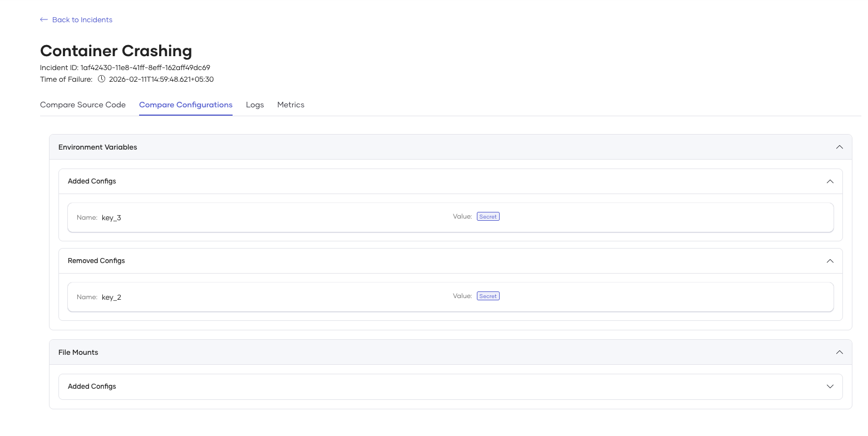Click the Time of Failure timestamp

pyautogui.click(x=161, y=79)
